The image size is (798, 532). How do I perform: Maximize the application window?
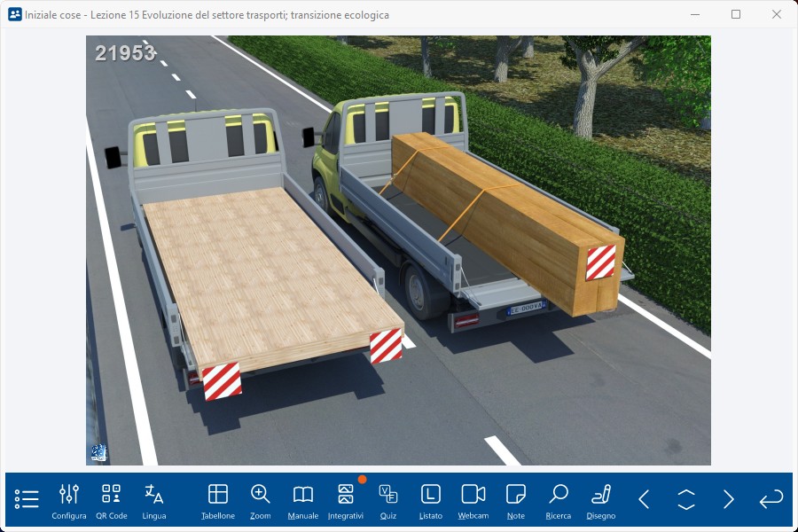point(736,14)
